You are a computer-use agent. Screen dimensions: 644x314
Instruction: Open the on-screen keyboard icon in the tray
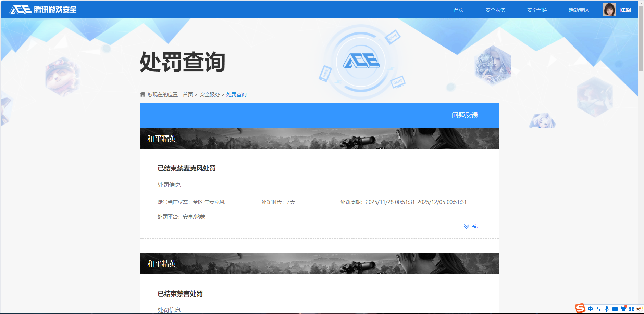pos(615,309)
